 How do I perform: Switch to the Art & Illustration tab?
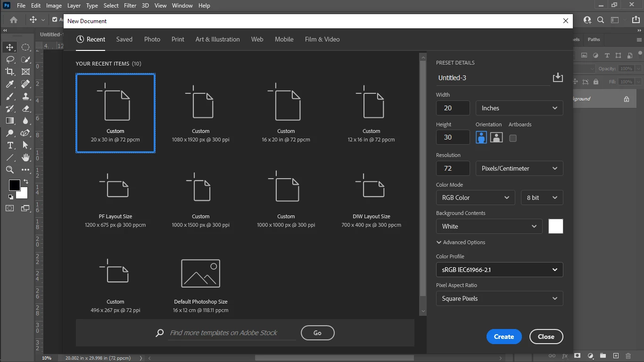[x=218, y=39]
